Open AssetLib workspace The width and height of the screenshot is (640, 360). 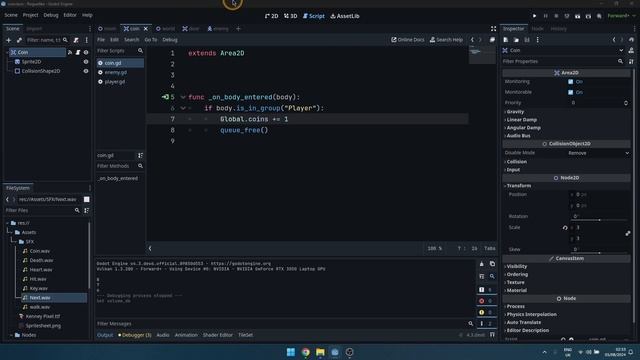pyautogui.click(x=345, y=16)
